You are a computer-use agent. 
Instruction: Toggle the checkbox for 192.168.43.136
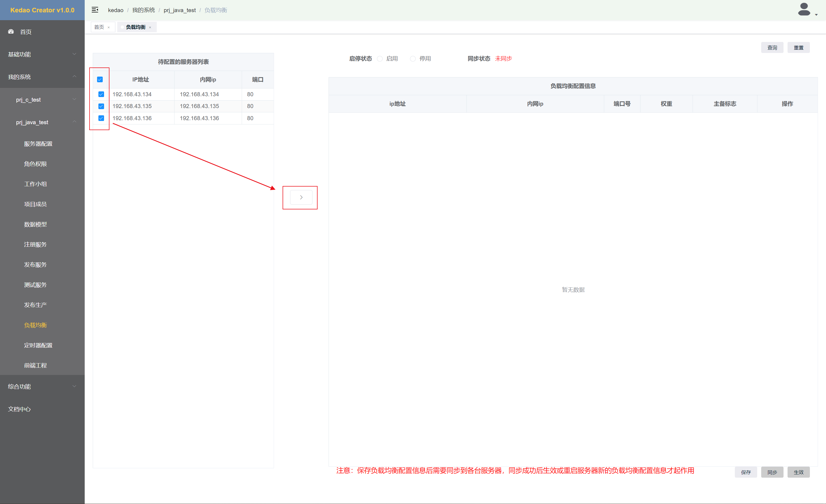point(101,118)
